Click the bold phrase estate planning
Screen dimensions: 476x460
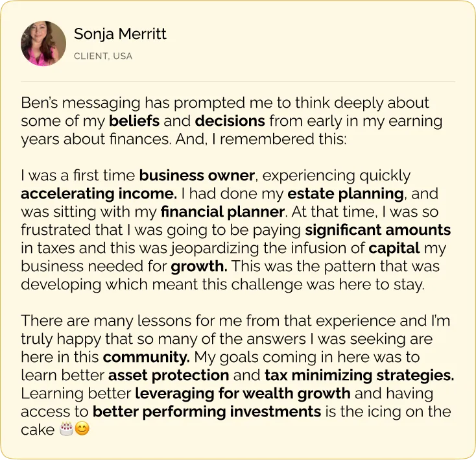346,194
